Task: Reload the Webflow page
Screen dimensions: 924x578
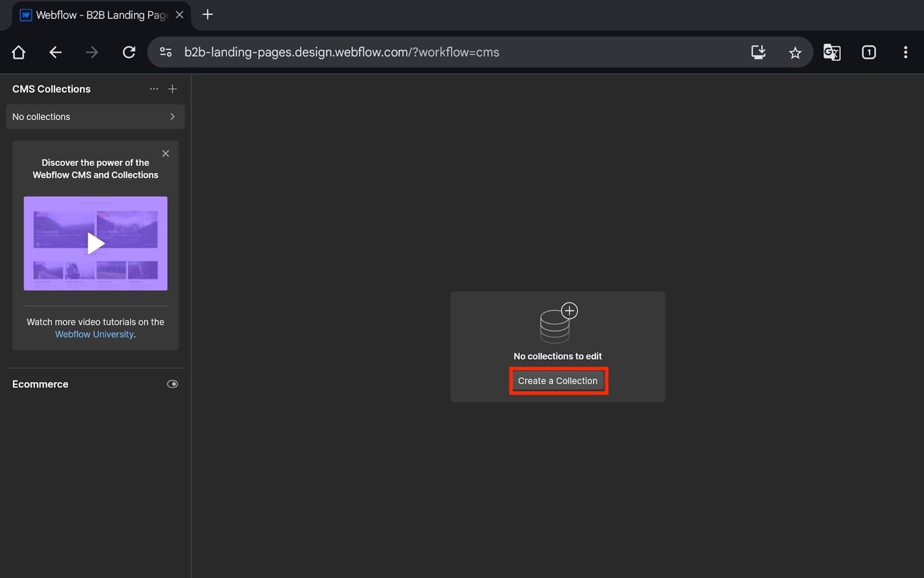Action: tap(129, 52)
